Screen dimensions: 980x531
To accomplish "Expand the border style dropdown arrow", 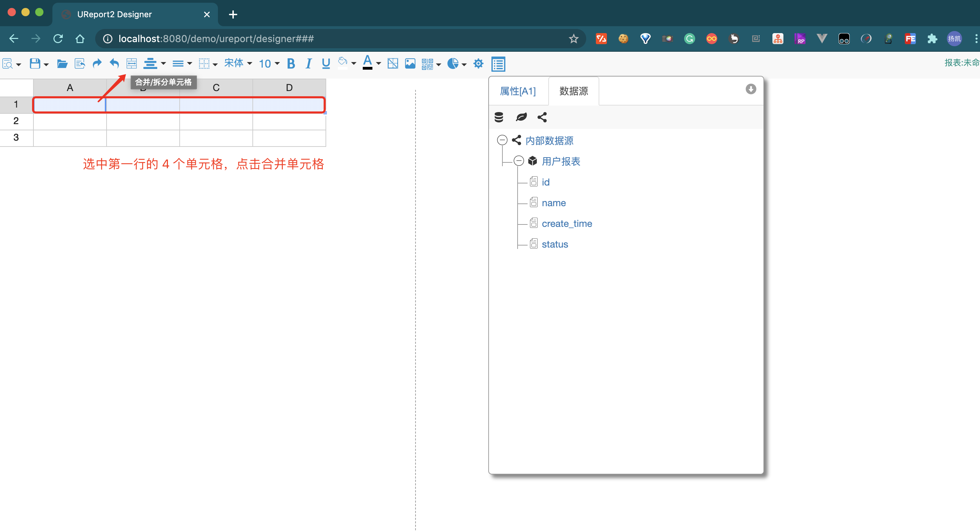I will click(215, 64).
